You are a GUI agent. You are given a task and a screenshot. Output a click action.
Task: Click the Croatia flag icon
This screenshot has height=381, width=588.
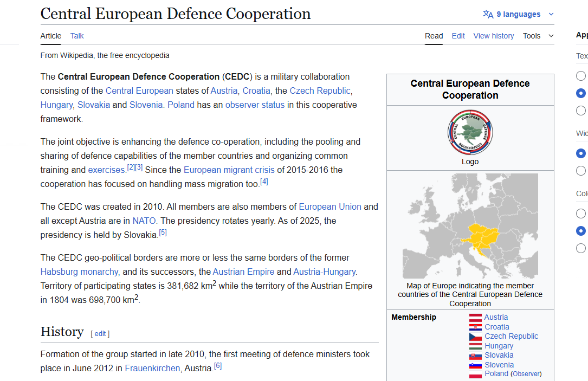pyautogui.click(x=475, y=327)
